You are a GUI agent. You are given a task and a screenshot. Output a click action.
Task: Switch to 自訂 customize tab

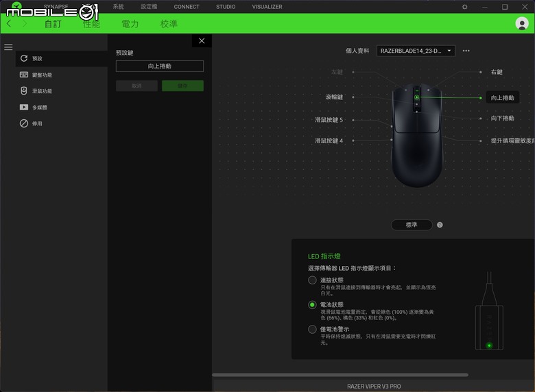53,24
